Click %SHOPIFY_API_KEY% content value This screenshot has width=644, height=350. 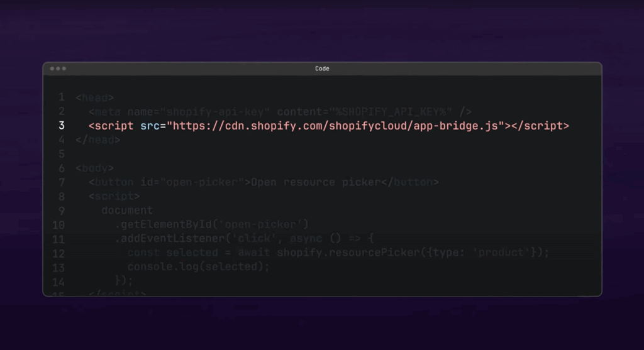coord(390,112)
